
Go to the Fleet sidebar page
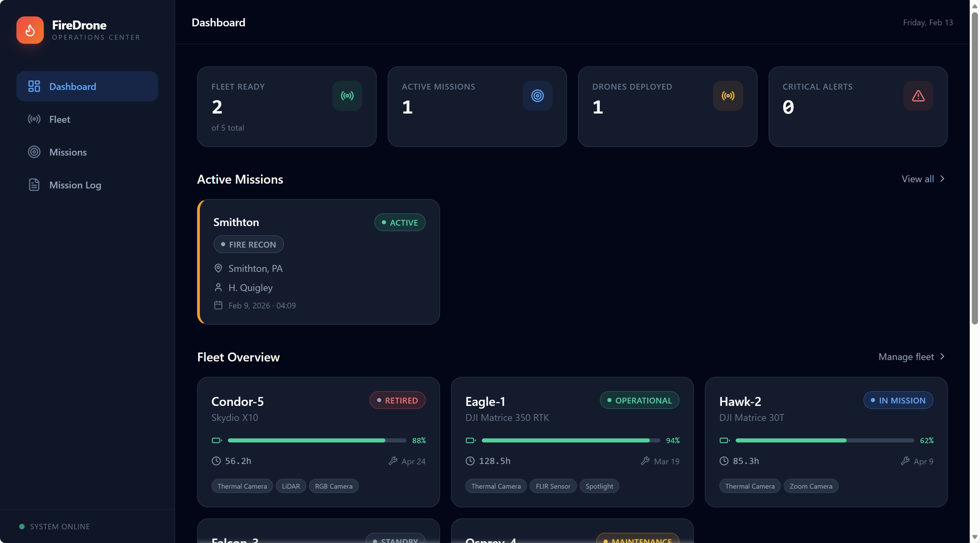(87, 119)
